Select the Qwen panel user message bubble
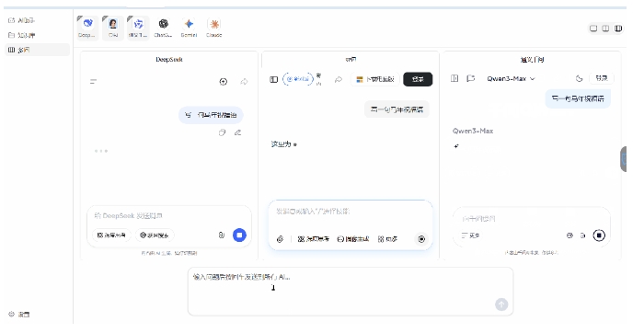 click(578, 99)
